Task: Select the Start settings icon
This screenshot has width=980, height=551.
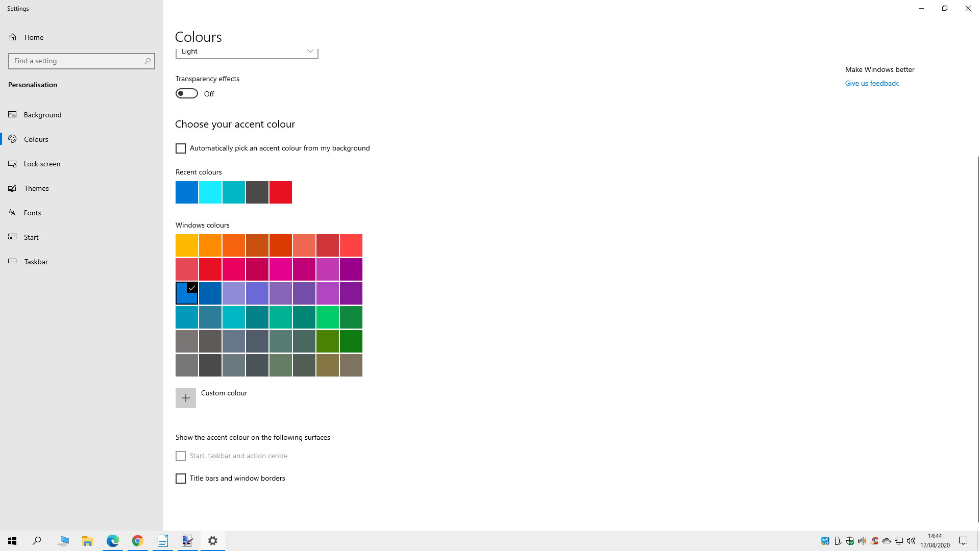Action: pyautogui.click(x=12, y=237)
